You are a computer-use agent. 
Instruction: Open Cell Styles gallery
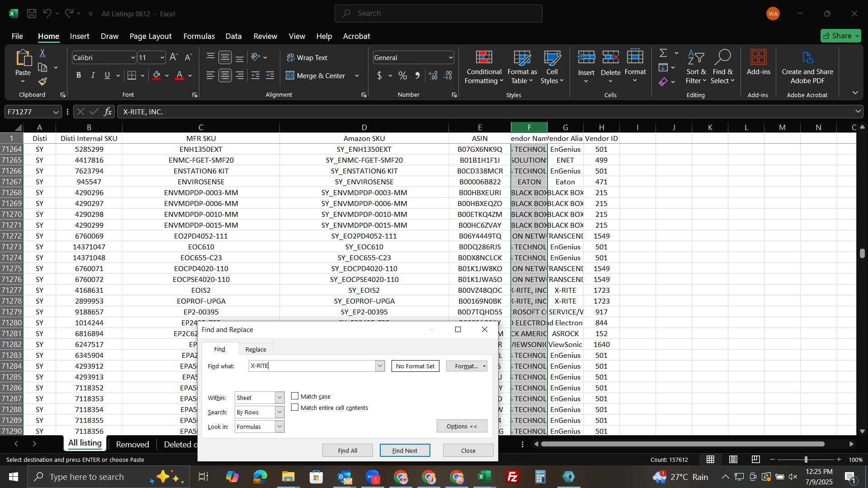pos(552,67)
